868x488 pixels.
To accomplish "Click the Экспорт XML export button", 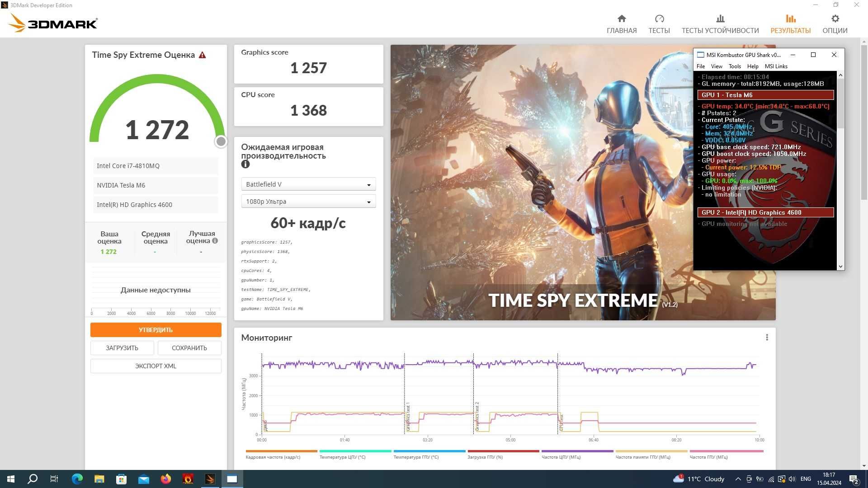I will coord(155,365).
